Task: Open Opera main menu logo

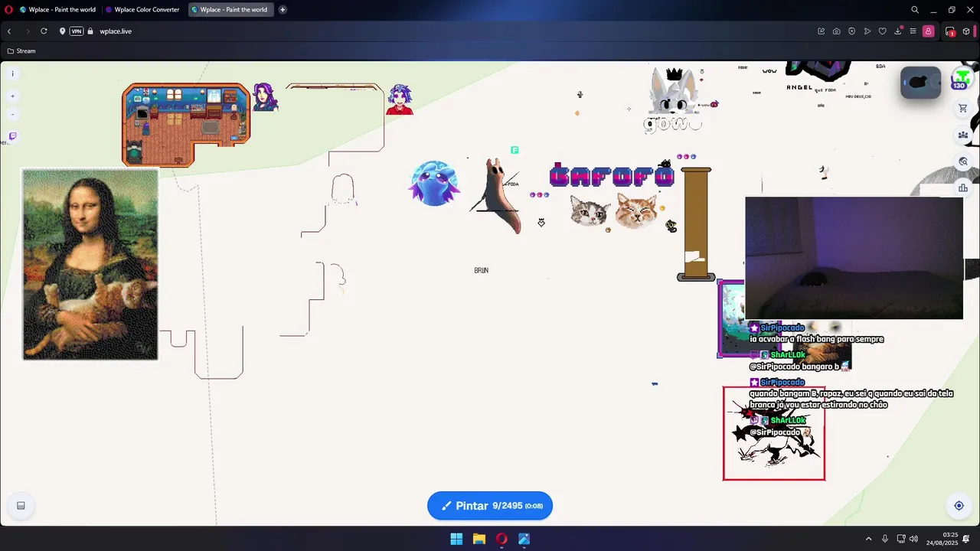Action: pos(8,10)
